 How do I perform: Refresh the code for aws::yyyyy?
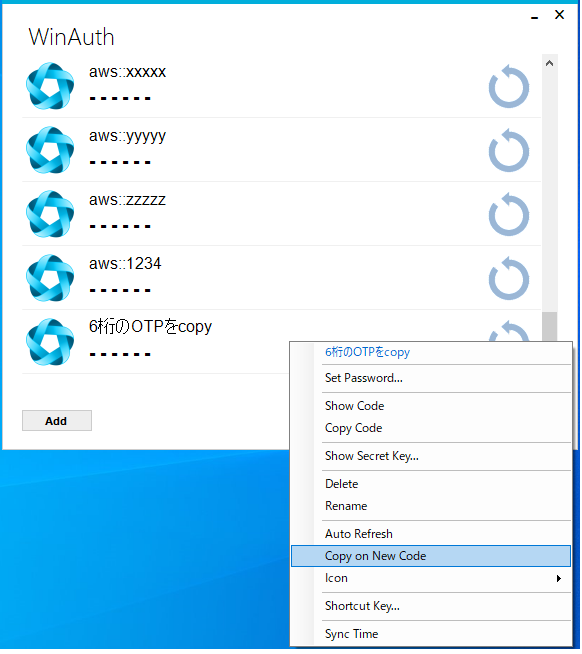(x=510, y=150)
